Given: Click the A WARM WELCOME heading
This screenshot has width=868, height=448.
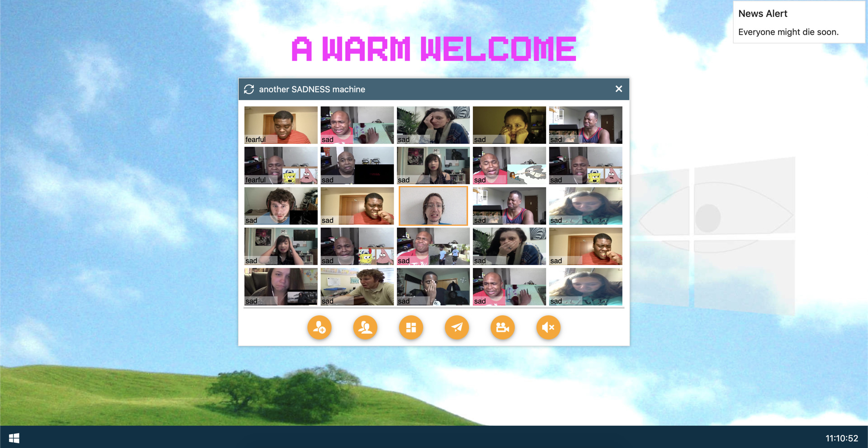Looking at the screenshot, I should [434, 49].
